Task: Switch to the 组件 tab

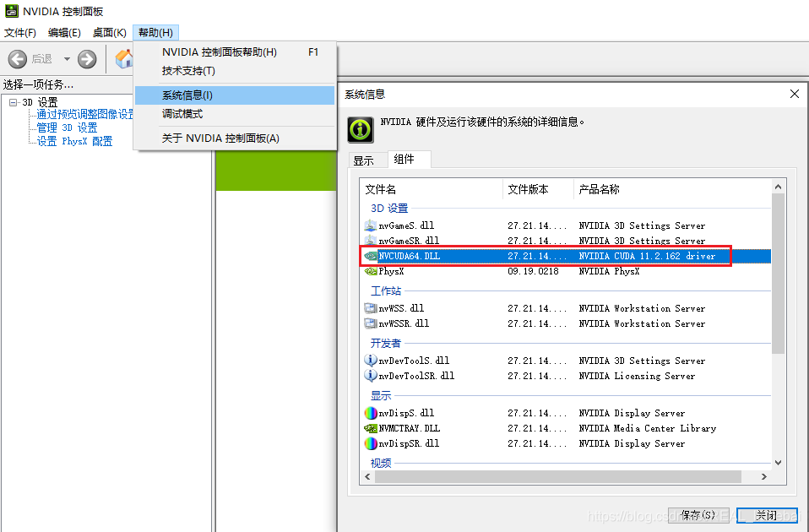Action: [x=409, y=159]
